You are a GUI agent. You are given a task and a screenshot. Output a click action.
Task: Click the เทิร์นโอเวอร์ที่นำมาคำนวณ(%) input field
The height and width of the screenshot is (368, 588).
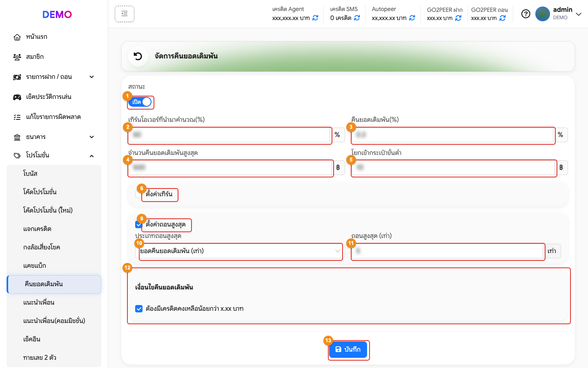point(229,135)
